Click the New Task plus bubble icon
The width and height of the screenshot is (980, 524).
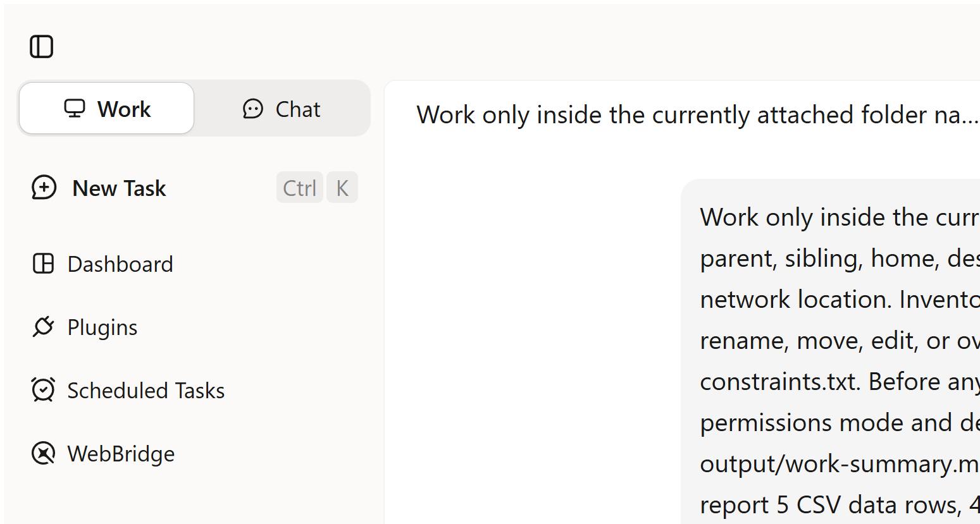point(44,188)
